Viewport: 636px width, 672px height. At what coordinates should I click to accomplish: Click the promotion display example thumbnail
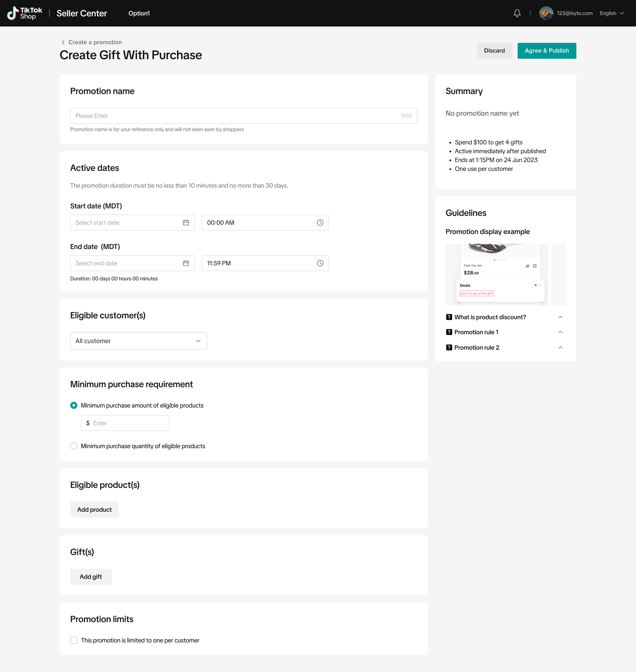tap(497, 274)
